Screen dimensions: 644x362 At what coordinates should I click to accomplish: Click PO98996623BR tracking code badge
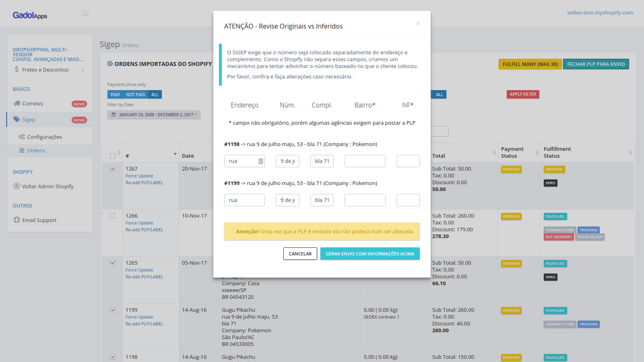(560, 230)
